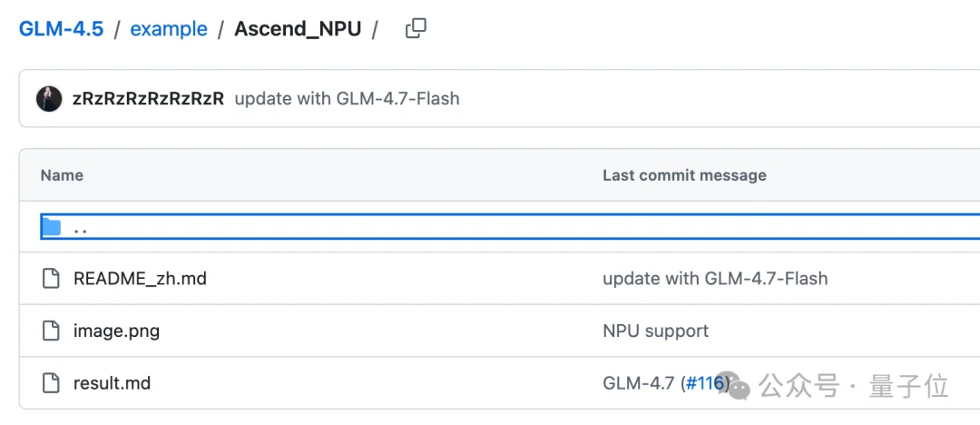Open pull request #116 link
The width and height of the screenshot is (980, 425).
coord(705,383)
